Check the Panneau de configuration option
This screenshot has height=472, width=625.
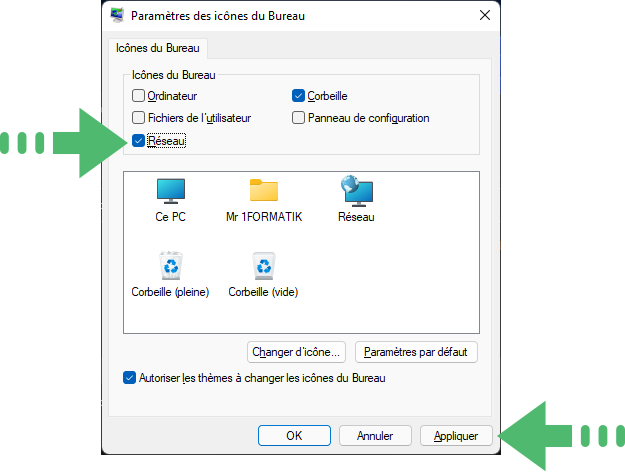tap(298, 118)
